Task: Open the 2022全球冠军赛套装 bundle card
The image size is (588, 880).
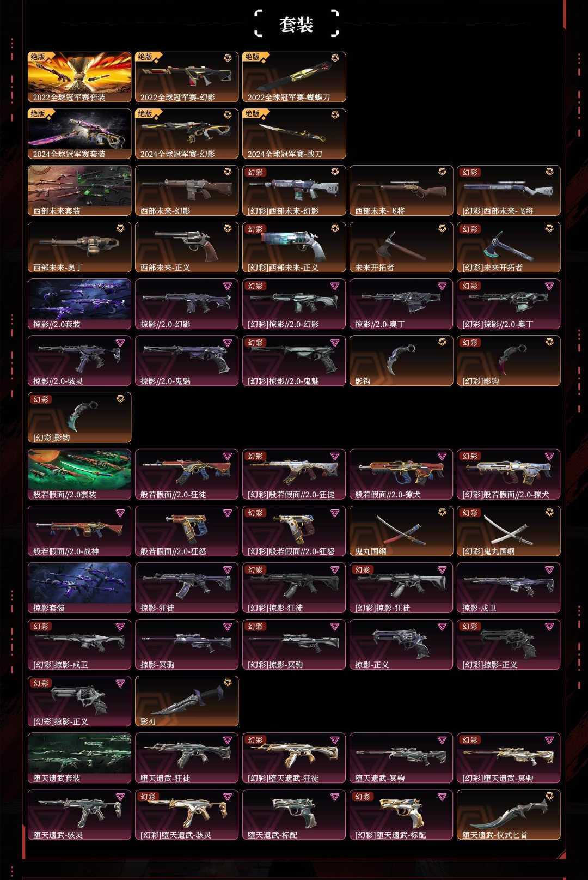Action: pyautogui.click(x=79, y=77)
